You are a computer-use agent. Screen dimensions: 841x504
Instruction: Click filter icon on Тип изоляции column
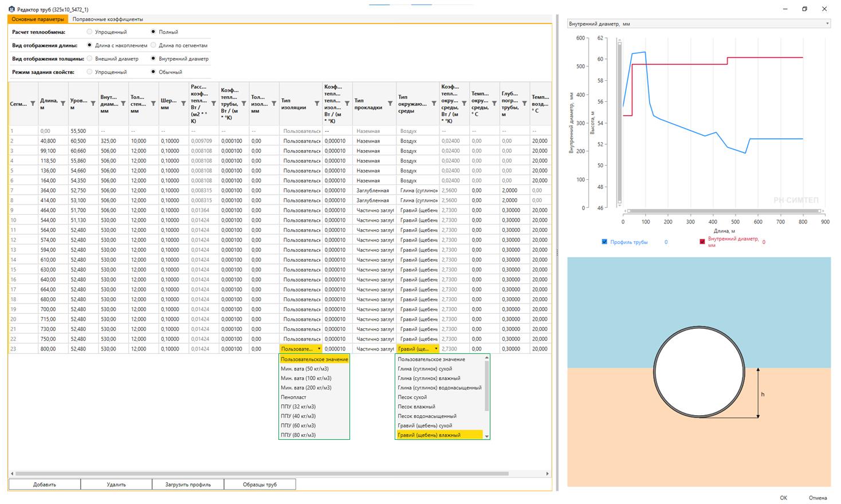pyautogui.click(x=317, y=104)
